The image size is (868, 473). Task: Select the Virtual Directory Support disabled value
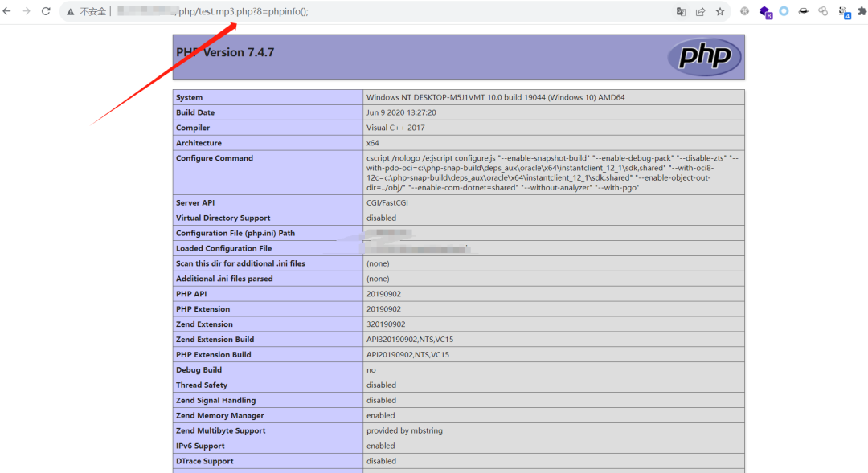point(382,218)
